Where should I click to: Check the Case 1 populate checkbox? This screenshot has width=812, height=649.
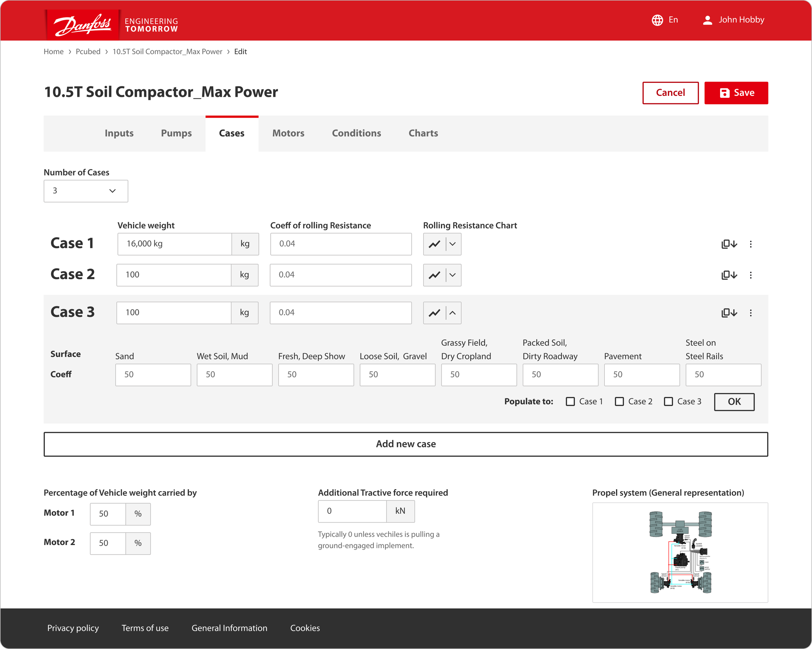[x=570, y=401]
